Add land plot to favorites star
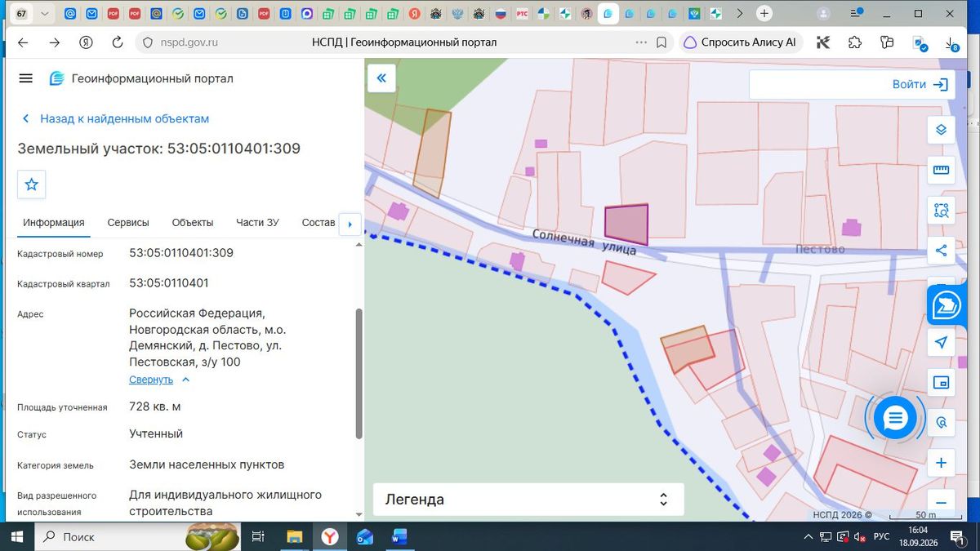 tap(32, 184)
